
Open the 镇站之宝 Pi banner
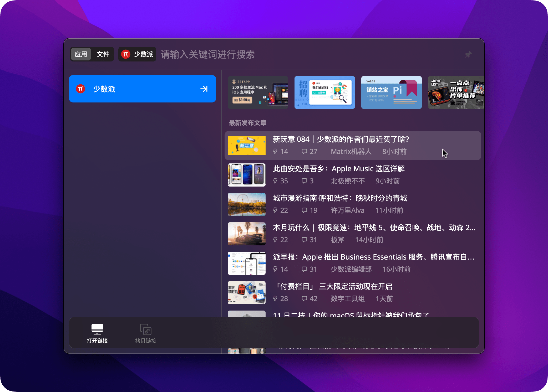[x=391, y=92]
